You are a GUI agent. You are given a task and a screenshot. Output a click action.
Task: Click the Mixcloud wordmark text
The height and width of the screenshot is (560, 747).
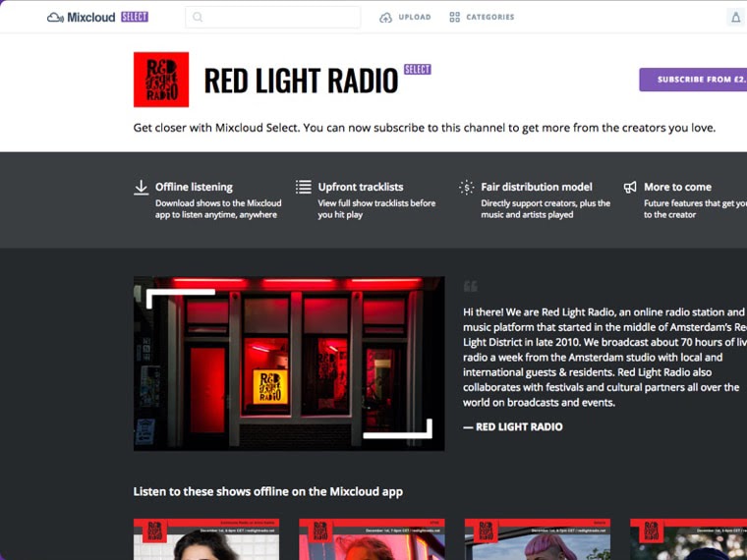pyautogui.click(x=91, y=18)
